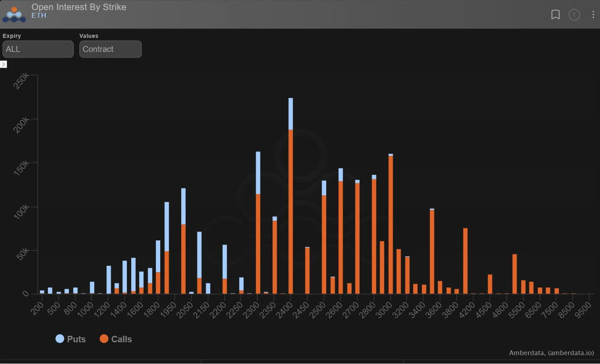Viewport: 600px width, 364px height.
Task: Click the 250k y-axis label
Action: click(x=21, y=81)
